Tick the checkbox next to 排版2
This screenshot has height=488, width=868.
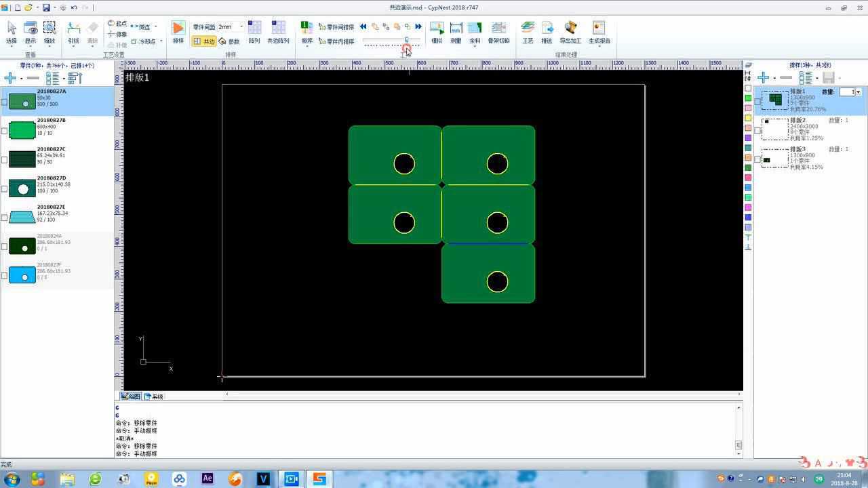pos(757,130)
